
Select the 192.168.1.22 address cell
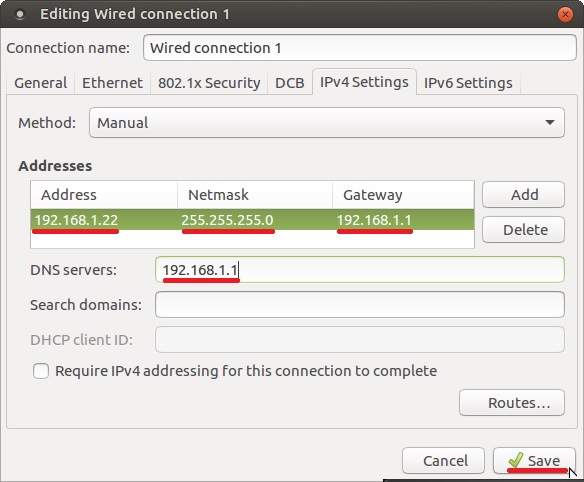[76, 220]
